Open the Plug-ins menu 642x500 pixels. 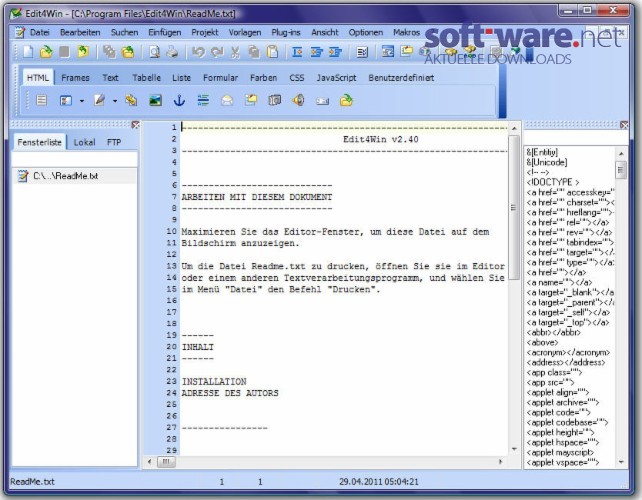[286, 32]
